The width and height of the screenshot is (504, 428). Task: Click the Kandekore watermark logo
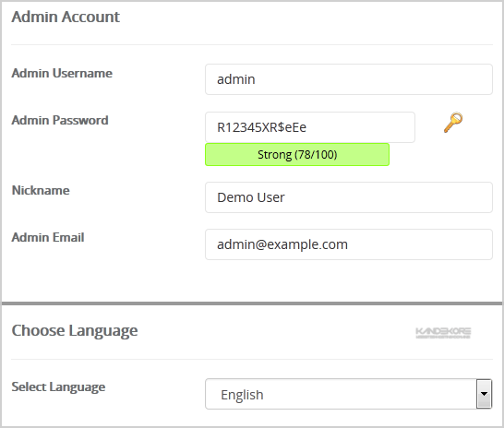(x=443, y=333)
